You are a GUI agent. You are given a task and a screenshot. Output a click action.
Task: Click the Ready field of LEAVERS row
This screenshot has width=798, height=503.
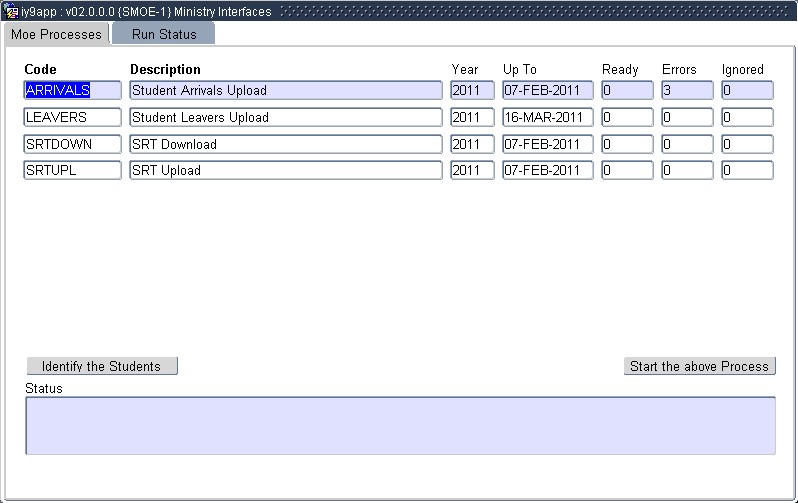(x=627, y=117)
